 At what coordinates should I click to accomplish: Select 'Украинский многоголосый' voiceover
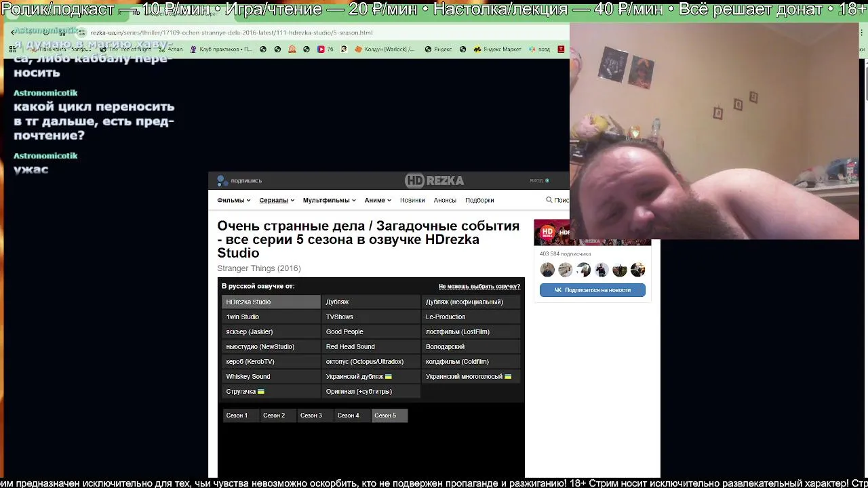point(471,376)
